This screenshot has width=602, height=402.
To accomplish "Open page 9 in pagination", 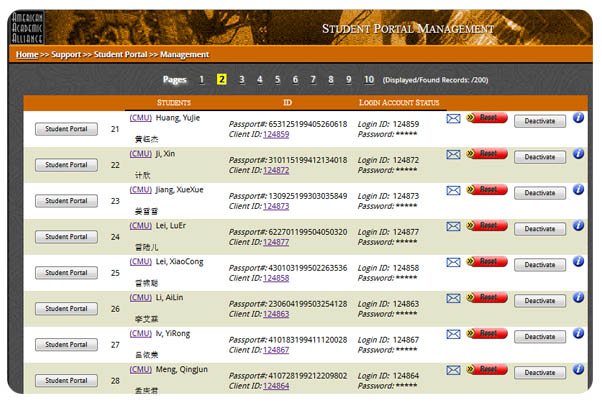I will pos(349,79).
